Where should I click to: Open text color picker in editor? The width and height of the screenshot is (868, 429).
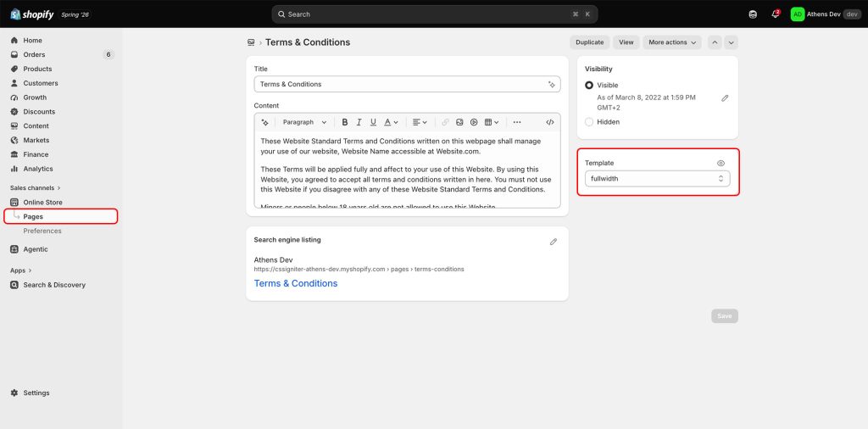click(x=391, y=122)
